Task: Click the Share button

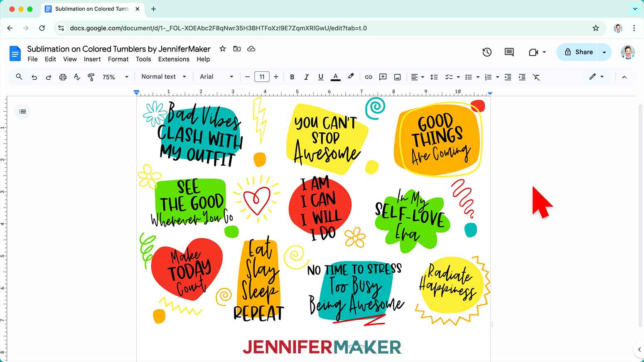Action: pos(577,52)
